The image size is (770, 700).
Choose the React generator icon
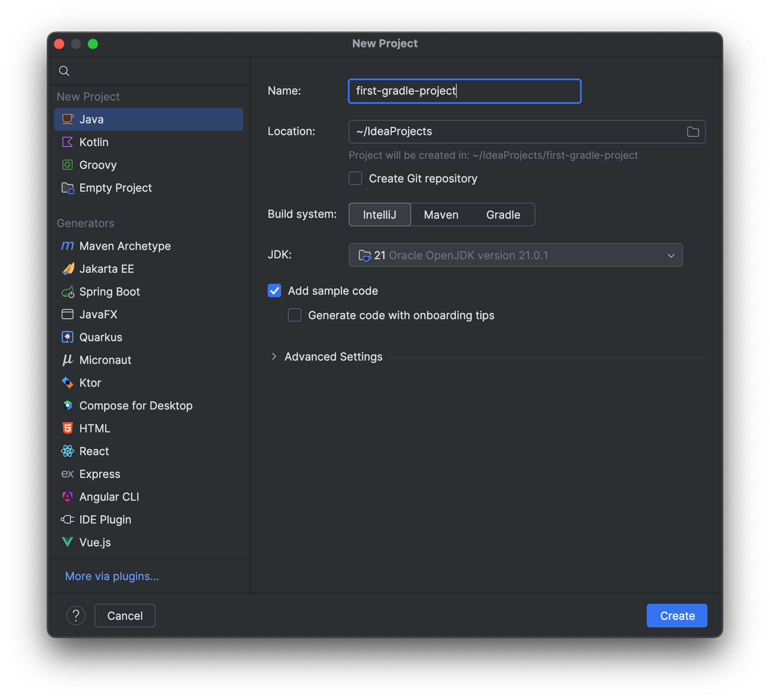point(68,451)
